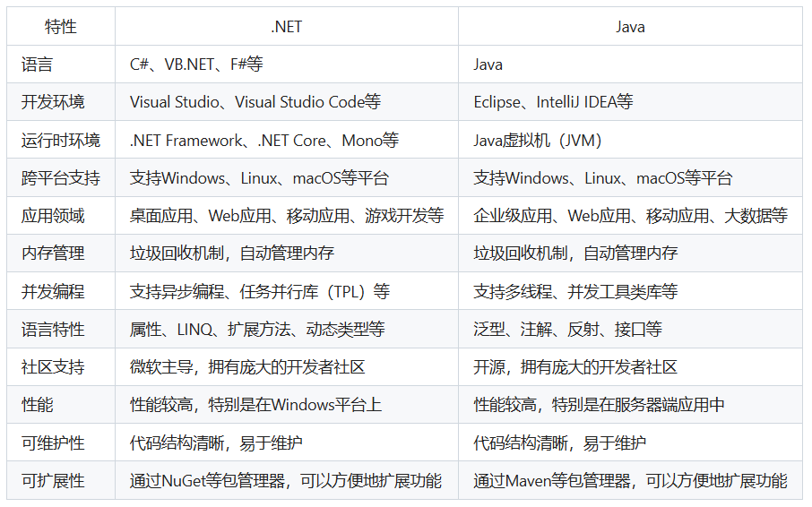Viewport: 812px width, 507px height.
Task: Click the '特性' header cell
Action: (x=61, y=26)
